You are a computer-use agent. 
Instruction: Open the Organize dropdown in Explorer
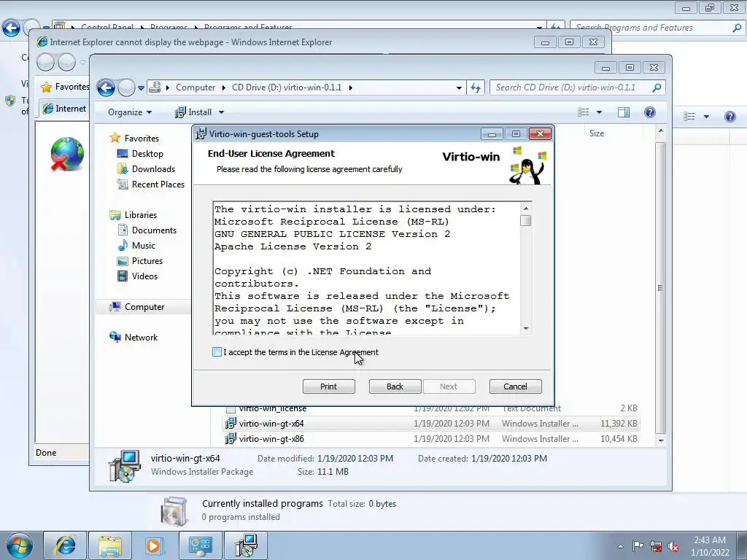tap(130, 112)
